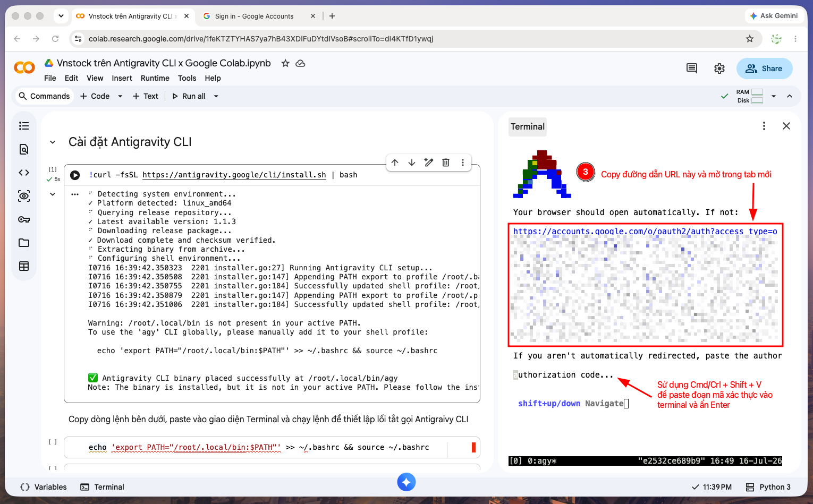Delete the selected cell with trash icon
Screen dimensions: 813x504
(x=446, y=163)
